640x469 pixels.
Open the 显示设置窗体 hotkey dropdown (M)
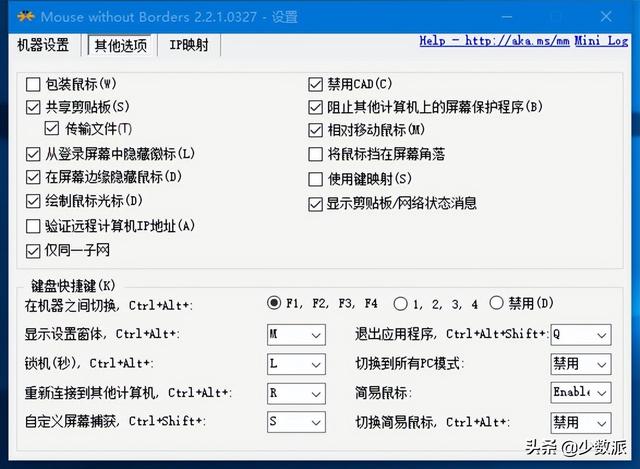pos(296,335)
